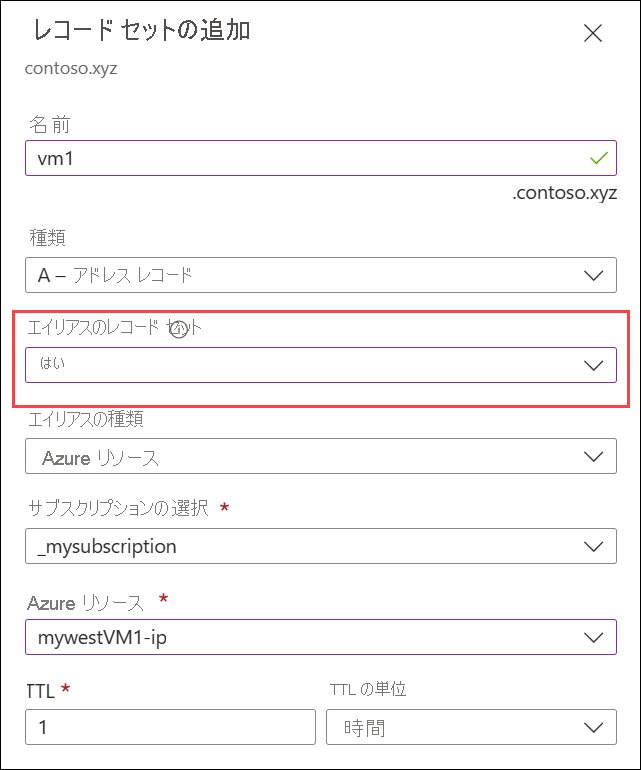The height and width of the screenshot is (770, 641).
Task: Open the サブスクリプションの選択 dropdown showing _mysubscription
Action: (321, 546)
